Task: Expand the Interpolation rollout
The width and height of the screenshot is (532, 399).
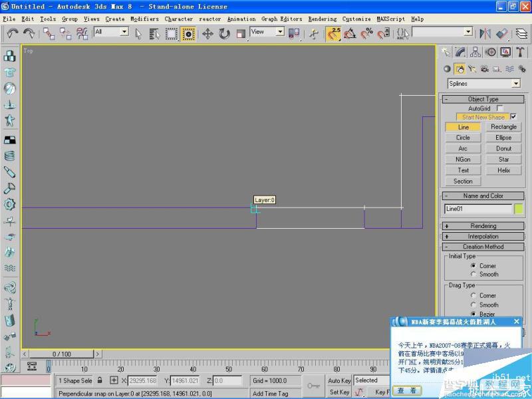Action: 483,237
